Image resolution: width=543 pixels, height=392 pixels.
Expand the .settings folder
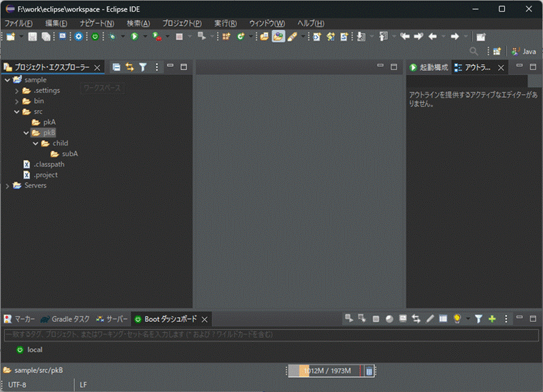(x=16, y=91)
